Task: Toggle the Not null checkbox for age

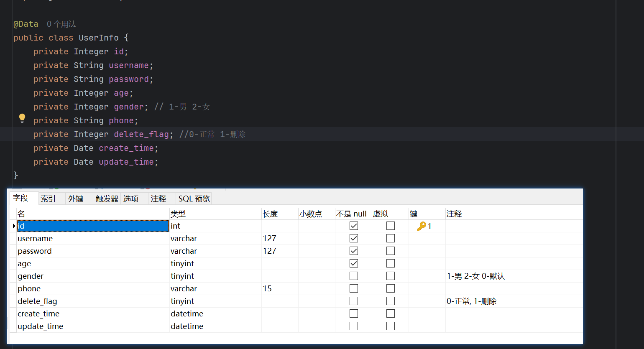Action: (x=354, y=263)
